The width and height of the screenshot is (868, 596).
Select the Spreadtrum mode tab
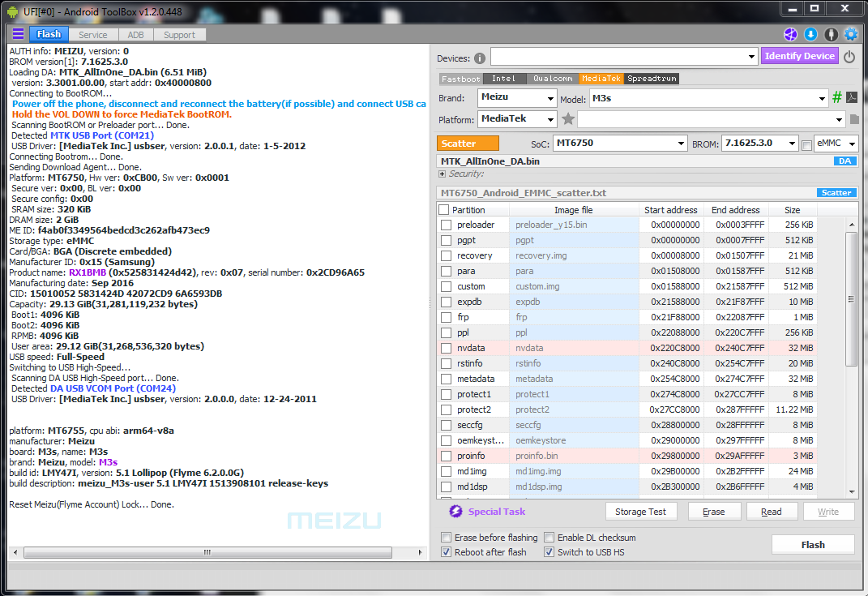click(652, 79)
